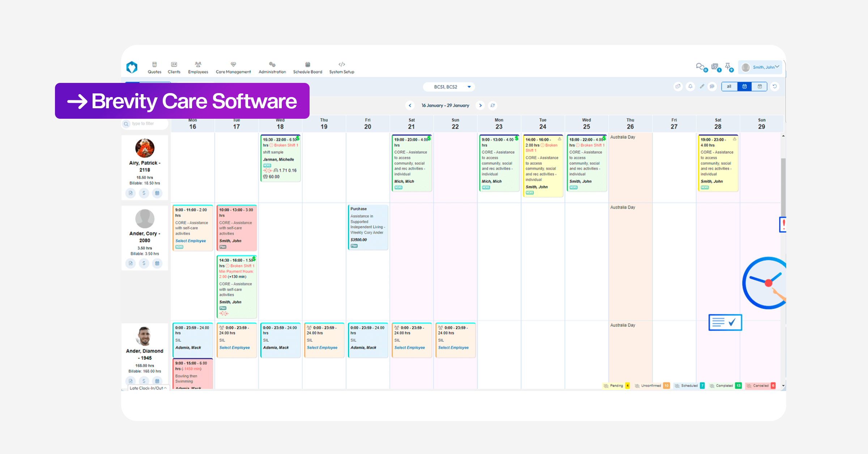Click the 16 January - 29 January range
This screenshot has width=868, height=454.
[x=445, y=105]
